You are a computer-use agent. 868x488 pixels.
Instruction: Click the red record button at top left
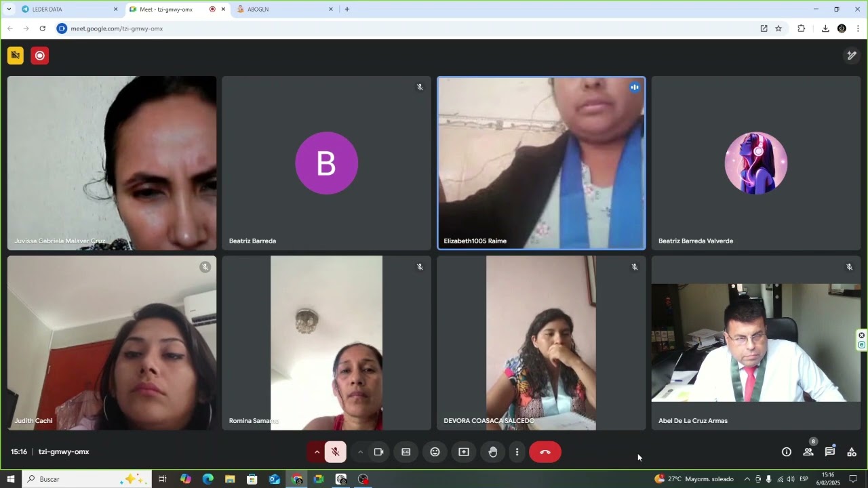tap(40, 56)
